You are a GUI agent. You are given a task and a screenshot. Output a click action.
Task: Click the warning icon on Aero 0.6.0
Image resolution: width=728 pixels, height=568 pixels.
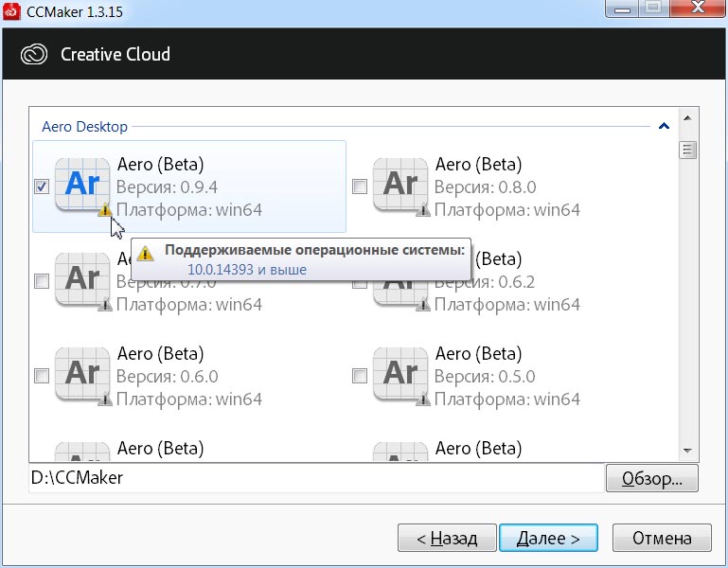(x=105, y=399)
